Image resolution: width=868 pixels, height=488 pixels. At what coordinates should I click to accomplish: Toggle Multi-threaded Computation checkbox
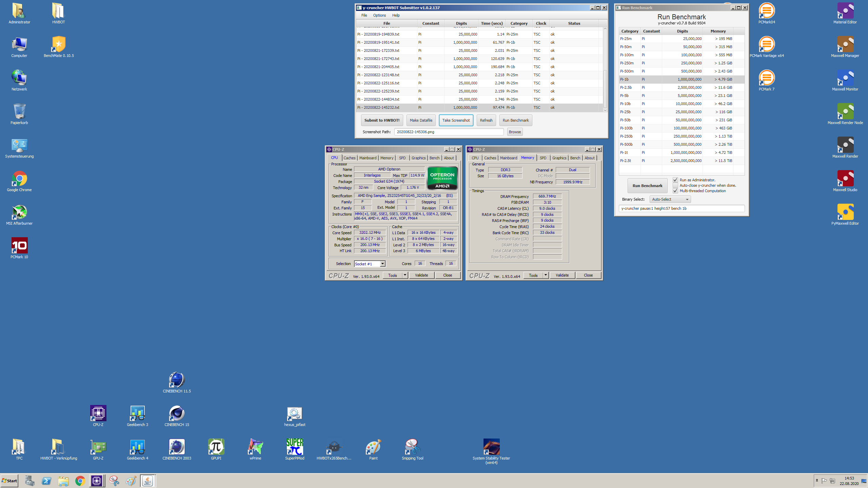675,191
